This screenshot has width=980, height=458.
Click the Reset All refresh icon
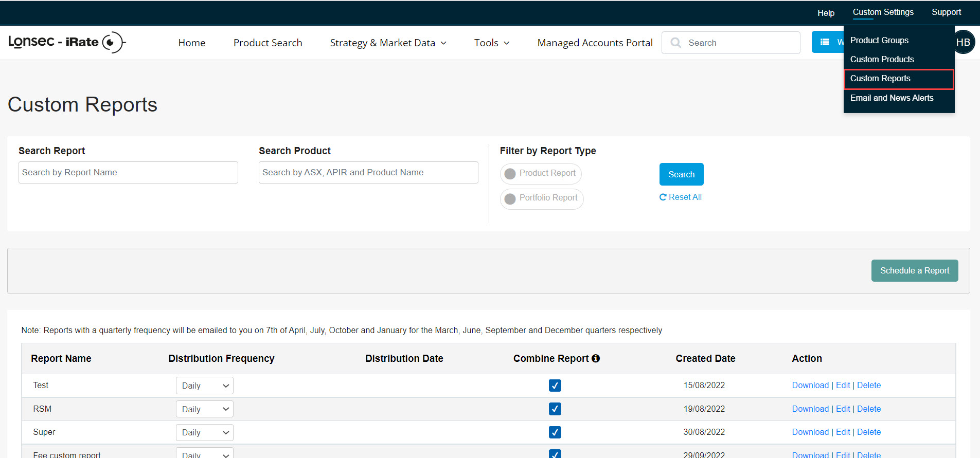tap(663, 197)
